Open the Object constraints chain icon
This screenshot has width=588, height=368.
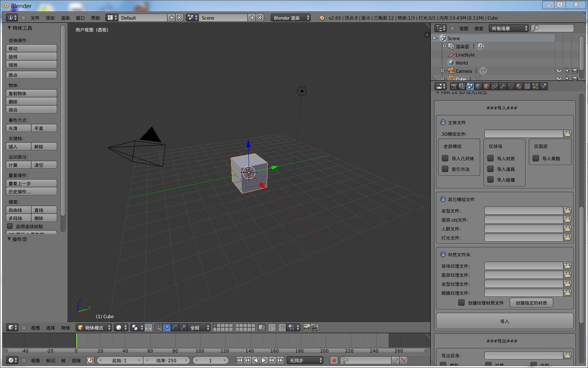tap(494, 86)
